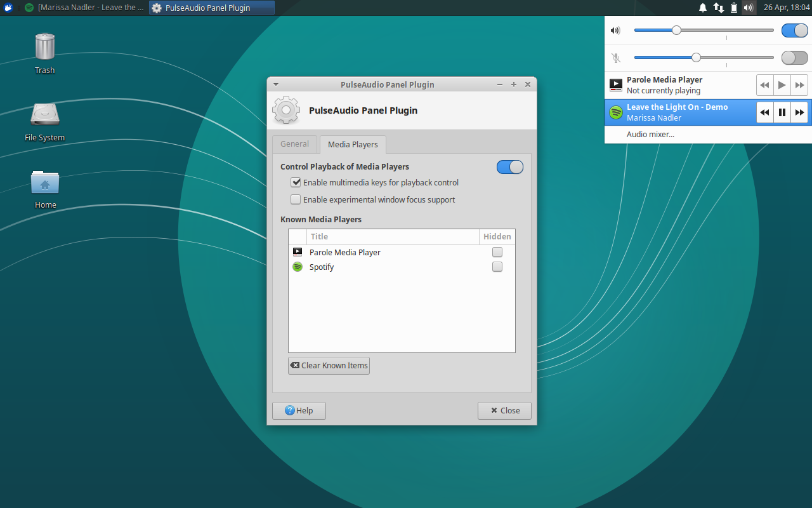The width and height of the screenshot is (812, 508).
Task: Click the microphone icon in the audio popup
Action: tap(615, 58)
